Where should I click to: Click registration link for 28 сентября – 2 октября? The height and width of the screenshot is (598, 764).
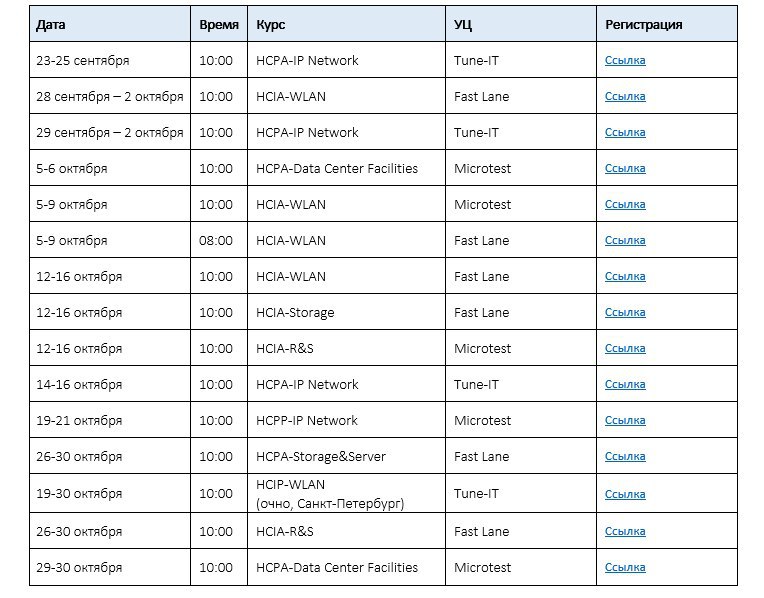click(625, 96)
